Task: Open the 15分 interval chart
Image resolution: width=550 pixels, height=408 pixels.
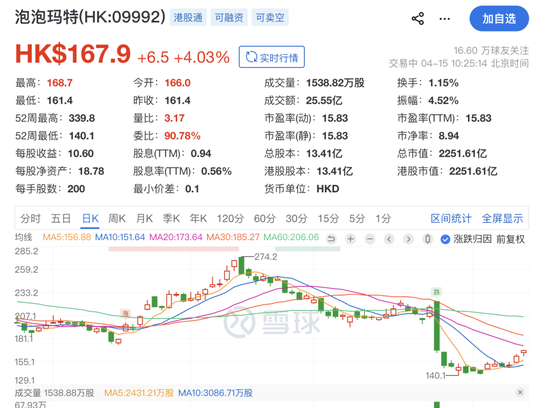Action: coord(328,219)
